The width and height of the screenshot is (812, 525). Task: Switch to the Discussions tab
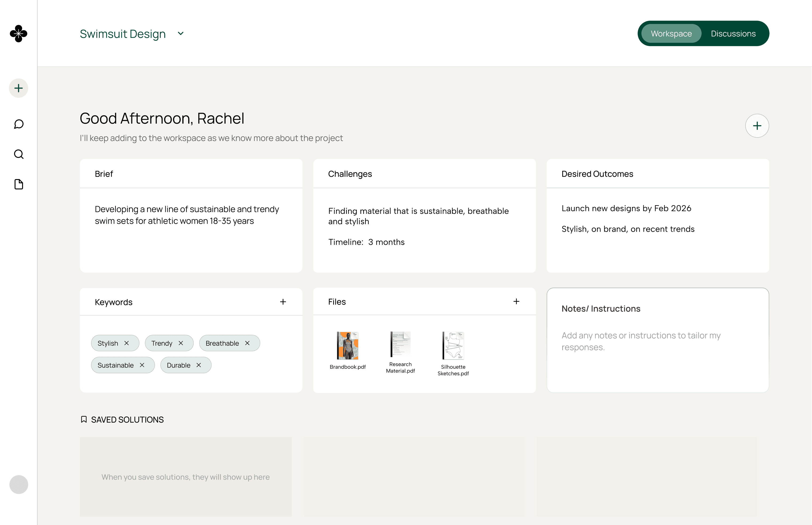(x=733, y=33)
